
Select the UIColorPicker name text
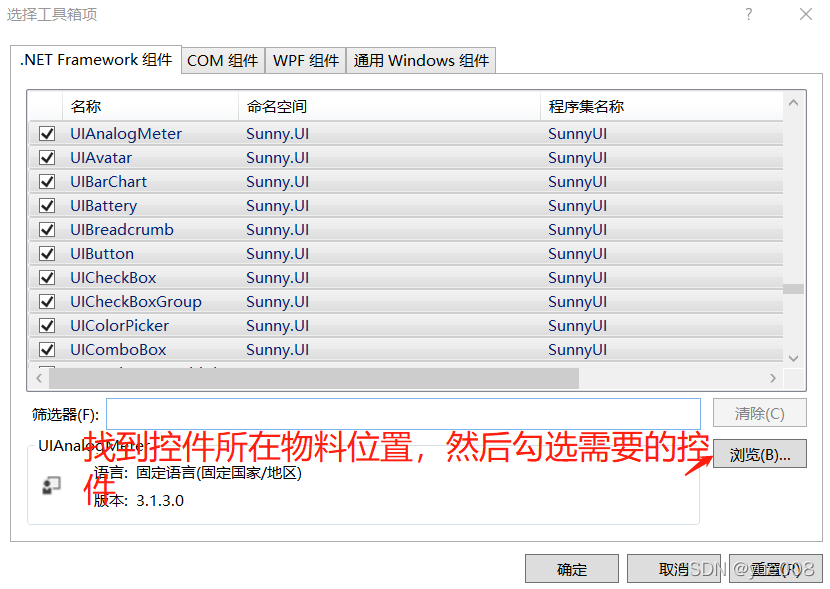point(120,325)
